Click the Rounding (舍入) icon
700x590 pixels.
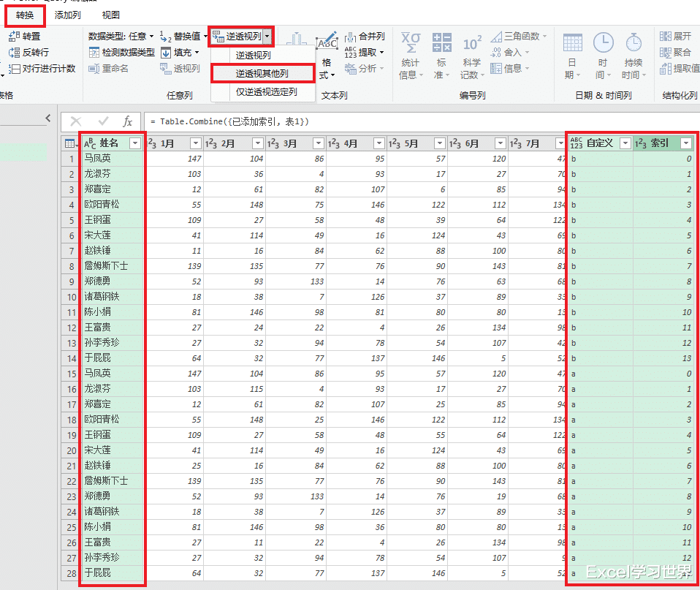coord(496,53)
